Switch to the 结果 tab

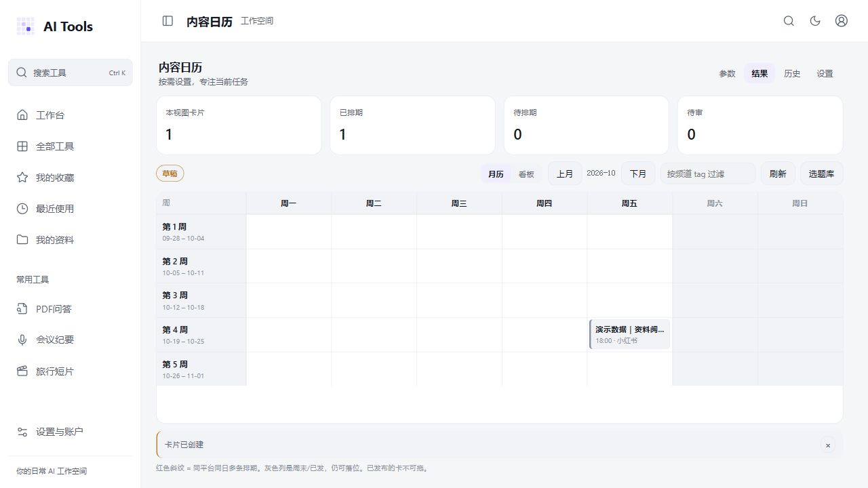tap(759, 73)
